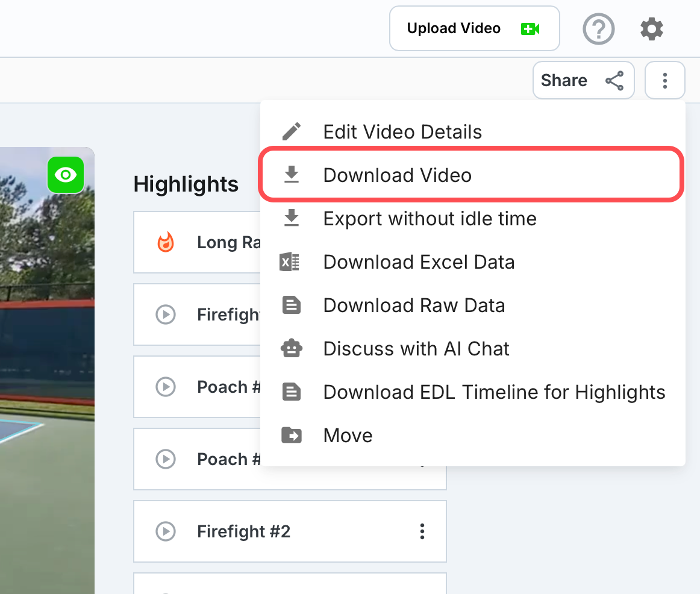
Task: Click the flame icon on Long Rally highlight
Action: tap(166, 242)
